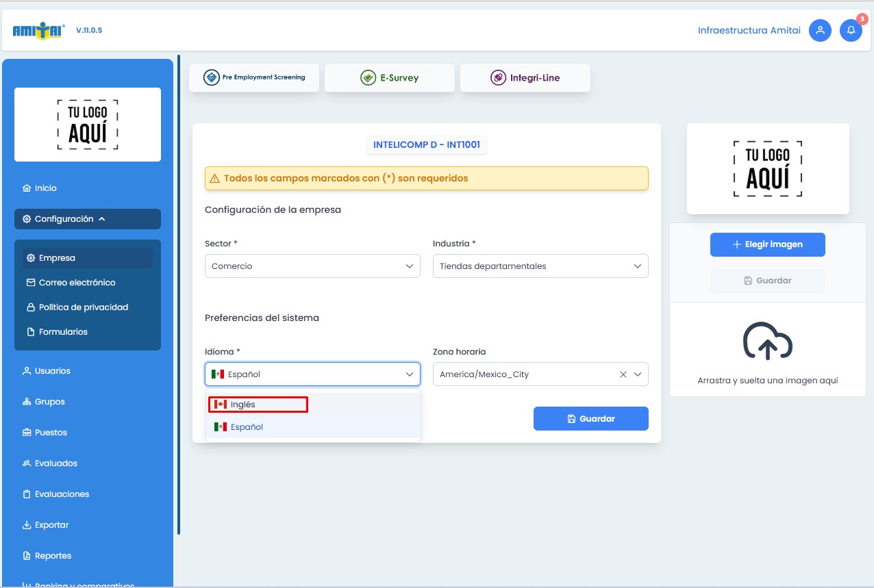Open the user profile icon
This screenshot has height=588, width=874.
point(820,31)
